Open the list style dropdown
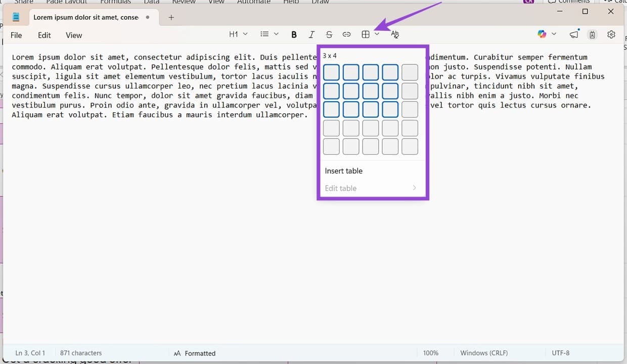This screenshot has width=627, height=364. [268, 34]
